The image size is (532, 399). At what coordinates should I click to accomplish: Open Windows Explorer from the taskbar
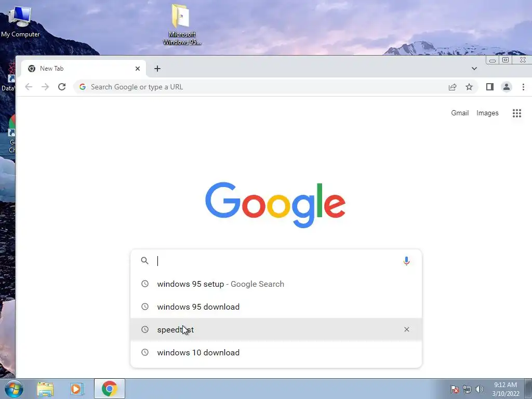click(45, 389)
